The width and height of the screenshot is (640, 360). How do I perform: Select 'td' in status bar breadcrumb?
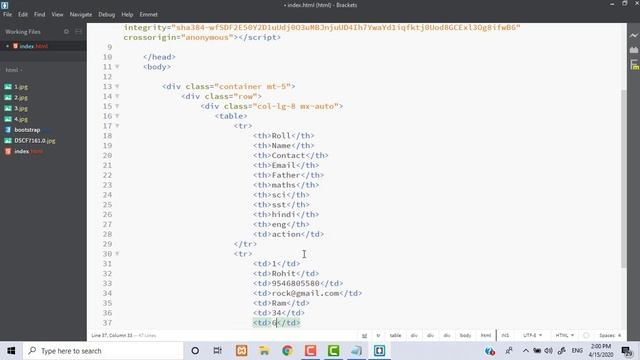click(364, 335)
